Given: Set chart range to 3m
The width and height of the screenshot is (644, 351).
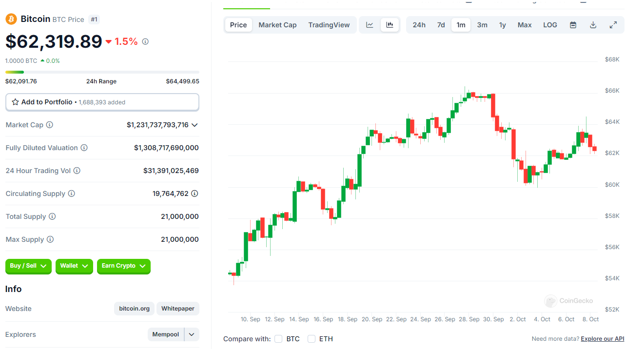Looking at the screenshot, I should point(482,25).
